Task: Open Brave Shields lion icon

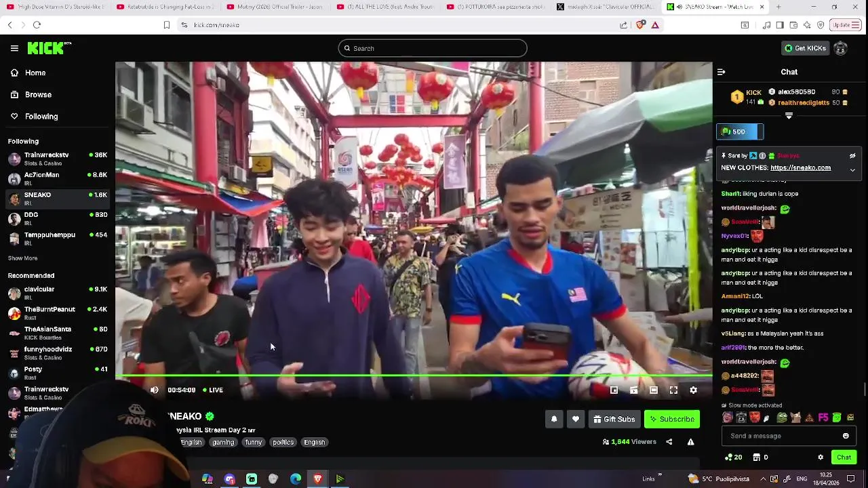Action: click(x=640, y=24)
